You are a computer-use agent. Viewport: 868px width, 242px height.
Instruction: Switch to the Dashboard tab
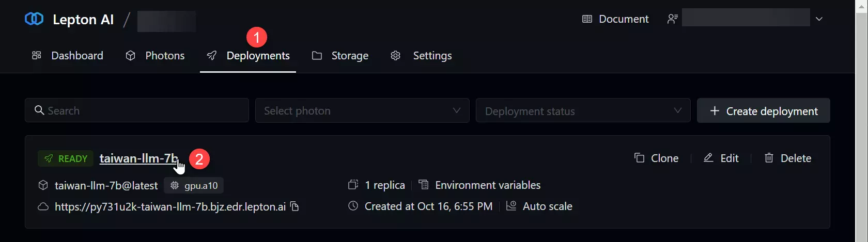pyautogui.click(x=68, y=56)
